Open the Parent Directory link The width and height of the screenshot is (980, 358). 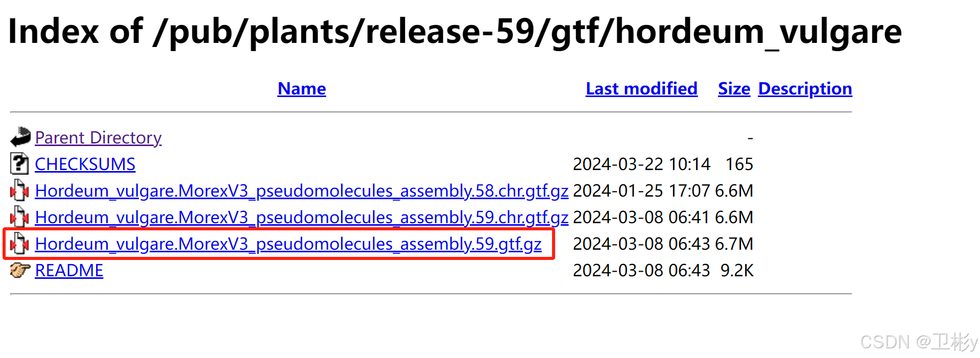(x=98, y=137)
